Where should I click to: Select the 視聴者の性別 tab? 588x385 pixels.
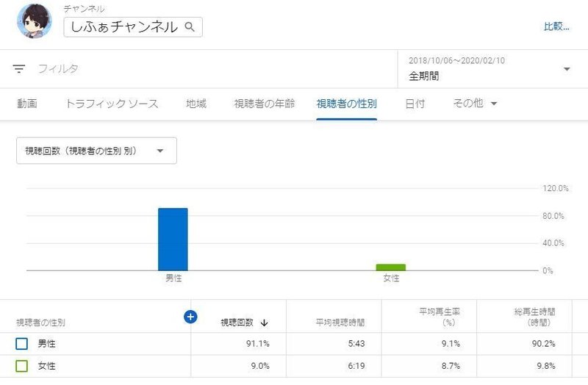[x=346, y=104]
